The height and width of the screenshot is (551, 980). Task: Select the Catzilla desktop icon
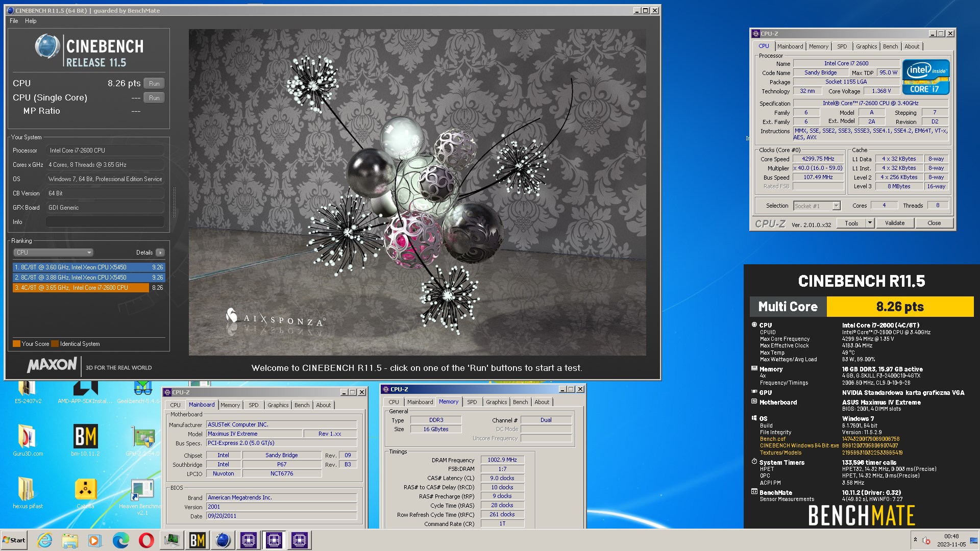(85, 492)
